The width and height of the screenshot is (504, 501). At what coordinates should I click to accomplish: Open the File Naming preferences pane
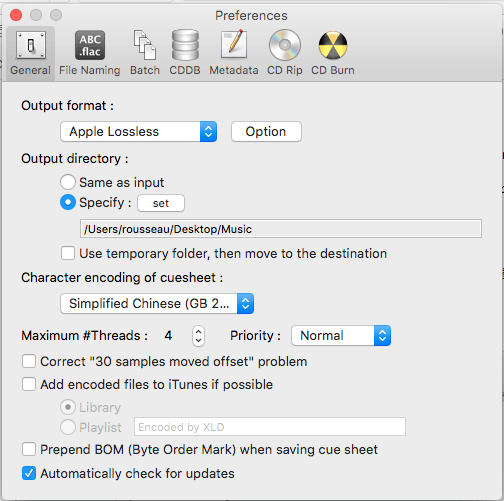tap(90, 53)
